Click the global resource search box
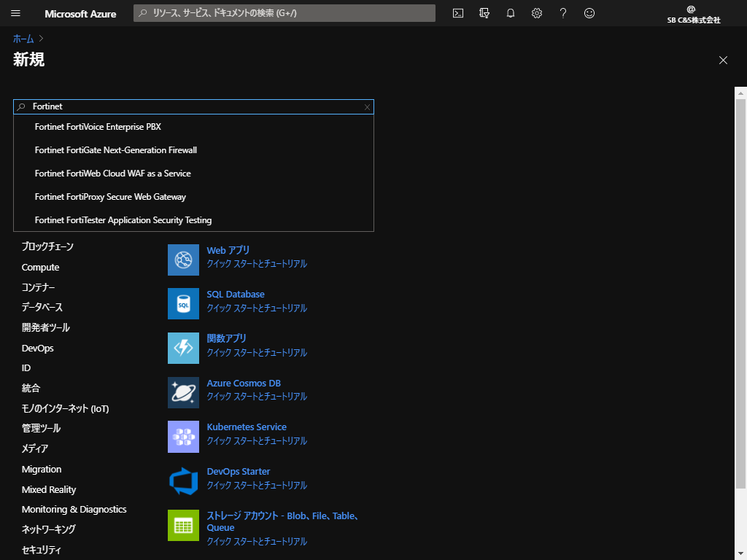Viewport: 747px width, 560px height. (x=285, y=13)
